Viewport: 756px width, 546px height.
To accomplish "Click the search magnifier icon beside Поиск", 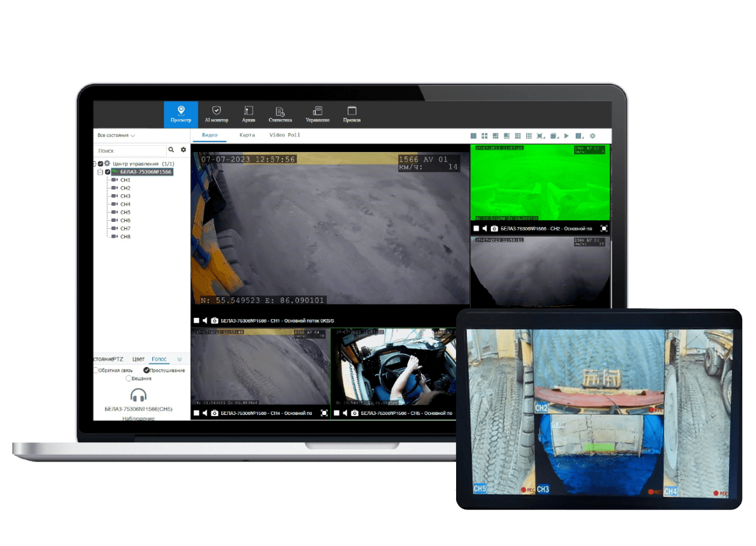I will 171,150.
